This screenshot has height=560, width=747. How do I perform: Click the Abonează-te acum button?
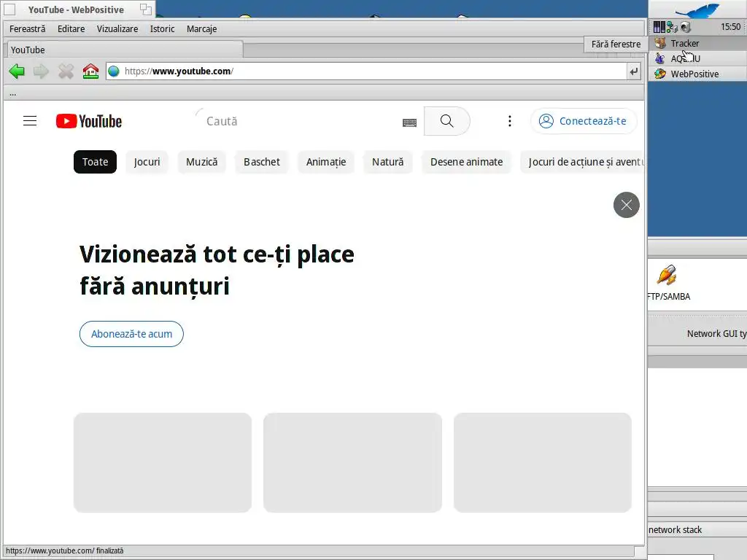coord(131,334)
